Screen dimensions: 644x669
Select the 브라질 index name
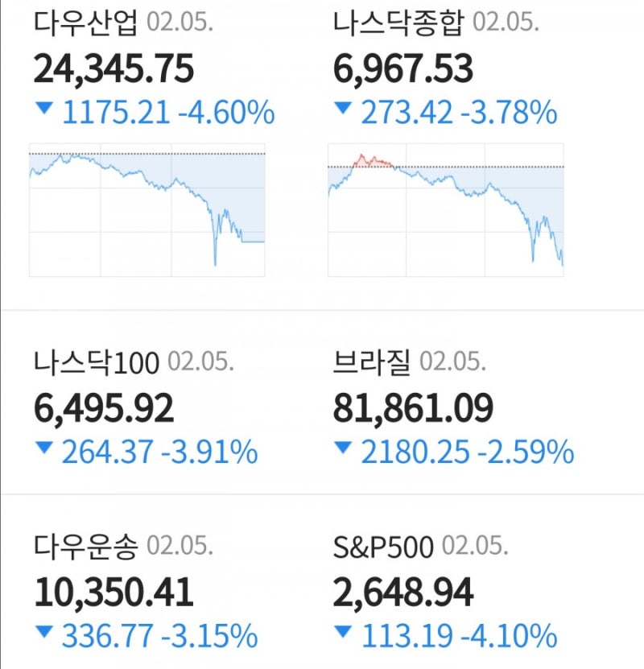[x=371, y=362]
